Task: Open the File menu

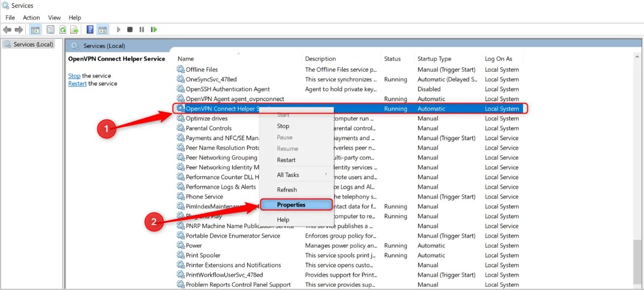Action: pos(10,17)
